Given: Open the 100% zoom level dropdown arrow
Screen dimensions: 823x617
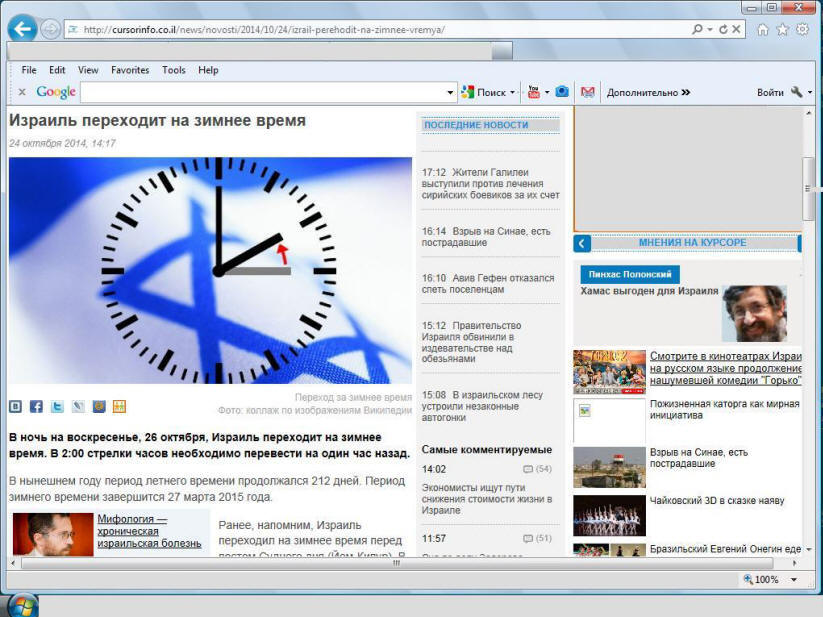Looking at the screenshot, I should [794, 580].
